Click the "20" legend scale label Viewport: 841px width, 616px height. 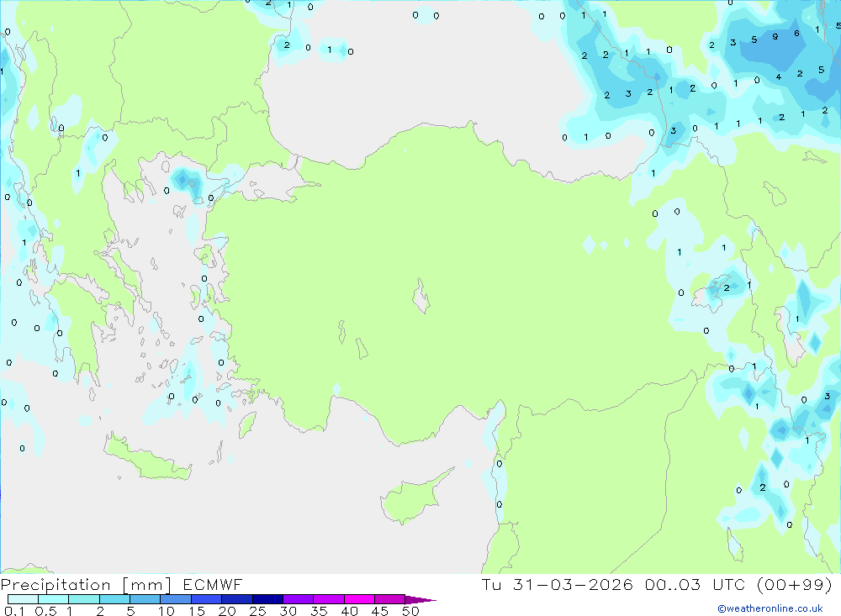pyautogui.click(x=227, y=611)
